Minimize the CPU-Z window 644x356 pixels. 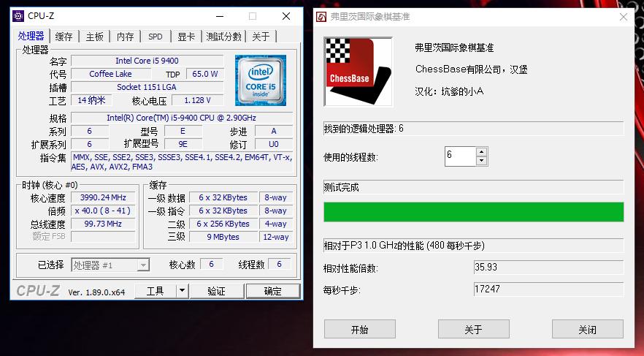[220, 16]
